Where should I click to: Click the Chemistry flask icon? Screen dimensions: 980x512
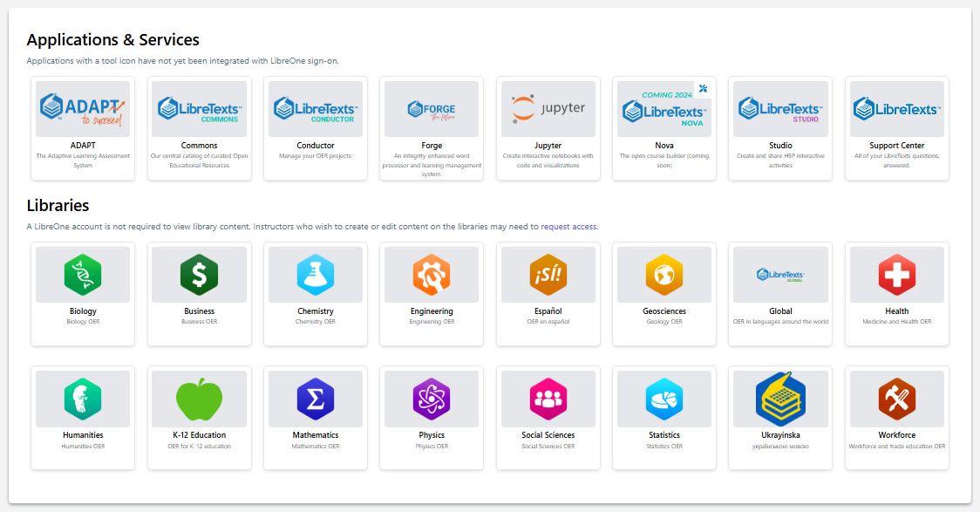315,275
